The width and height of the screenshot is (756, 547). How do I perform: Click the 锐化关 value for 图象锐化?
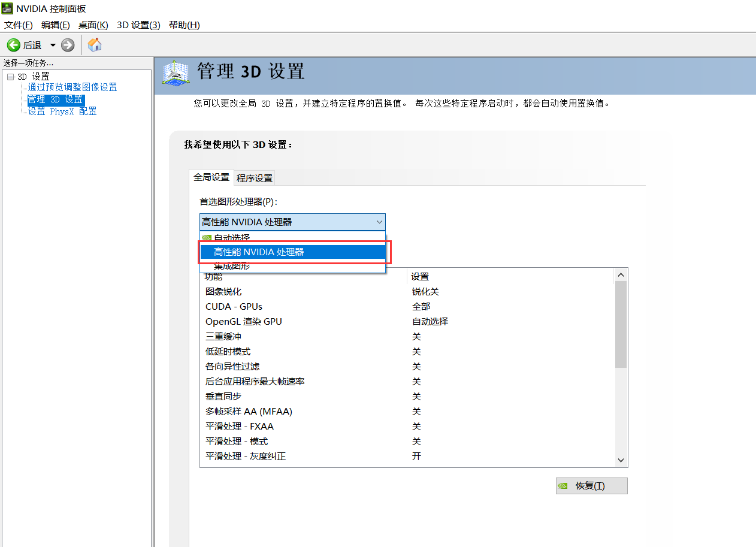coord(426,292)
